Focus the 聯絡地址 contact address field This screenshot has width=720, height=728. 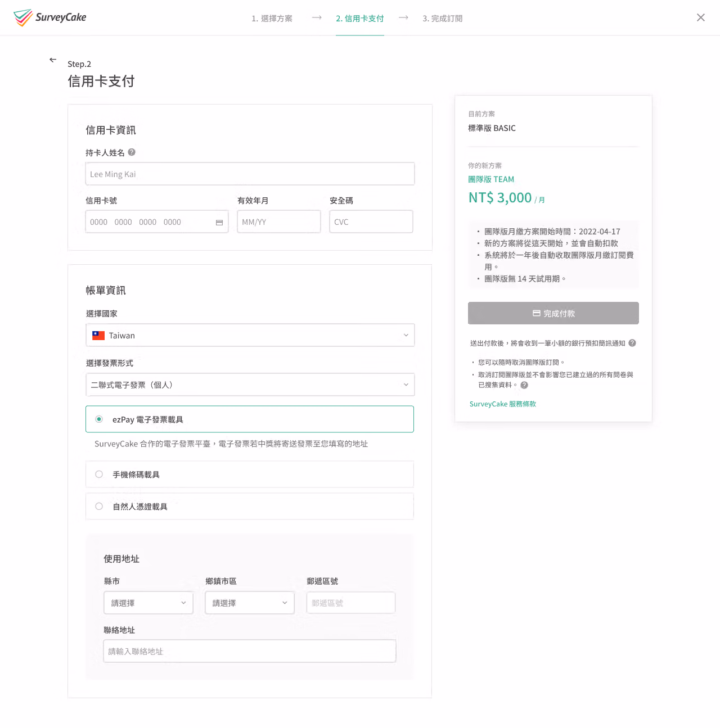pos(250,651)
